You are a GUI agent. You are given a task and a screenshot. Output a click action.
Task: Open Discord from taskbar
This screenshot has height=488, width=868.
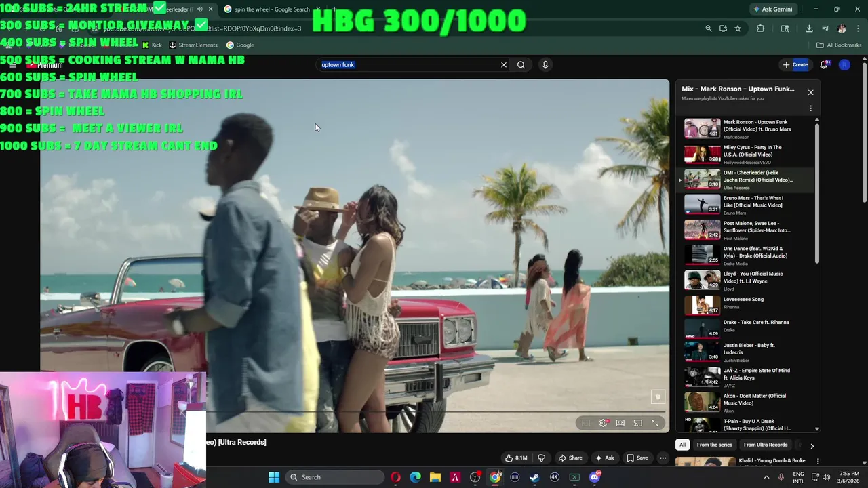[595, 477]
